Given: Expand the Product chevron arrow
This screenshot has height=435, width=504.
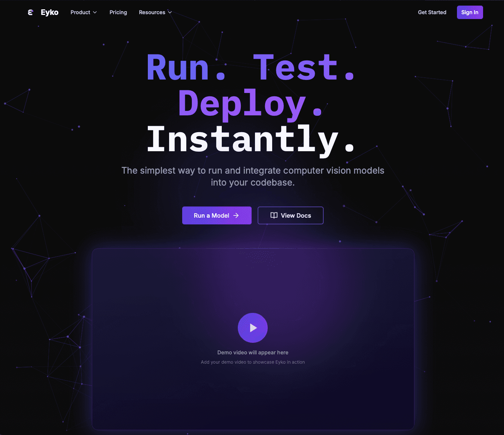Looking at the screenshot, I should pos(95,12).
